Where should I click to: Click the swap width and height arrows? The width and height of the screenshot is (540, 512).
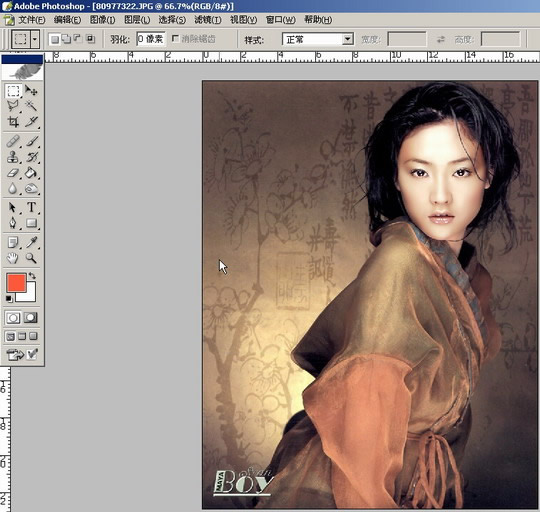click(440, 40)
